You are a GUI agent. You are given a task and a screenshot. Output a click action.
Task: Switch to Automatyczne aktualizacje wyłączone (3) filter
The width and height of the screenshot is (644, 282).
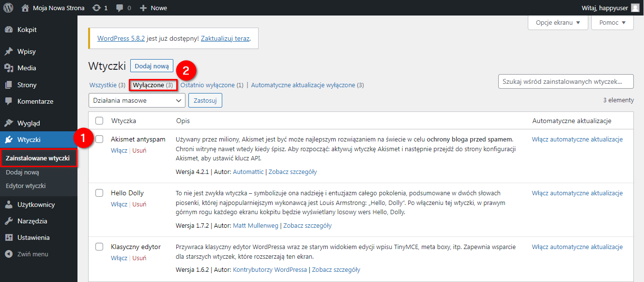click(x=307, y=85)
